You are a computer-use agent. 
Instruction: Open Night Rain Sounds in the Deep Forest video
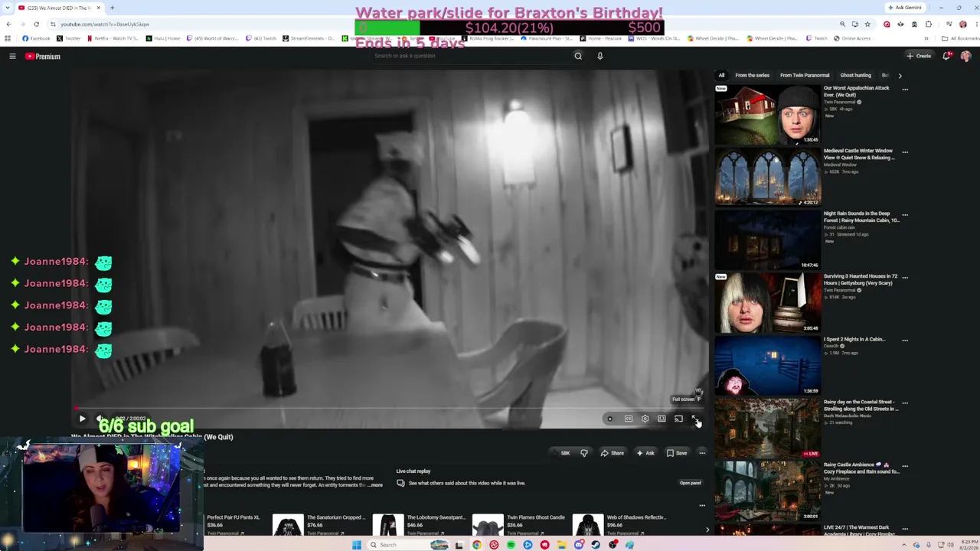click(768, 240)
